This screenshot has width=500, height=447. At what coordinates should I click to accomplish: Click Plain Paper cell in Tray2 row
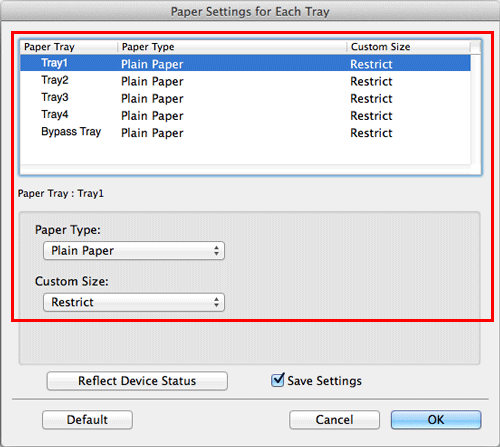(x=152, y=81)
